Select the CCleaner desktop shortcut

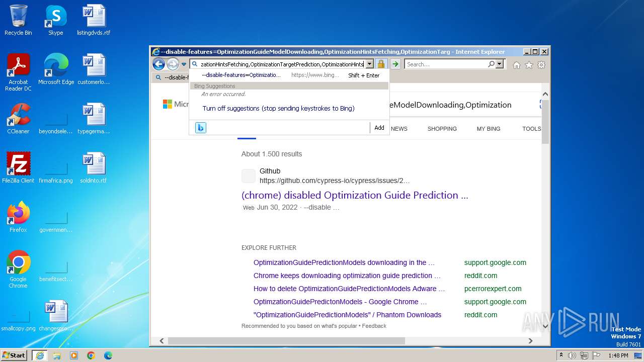coord(18,119)
